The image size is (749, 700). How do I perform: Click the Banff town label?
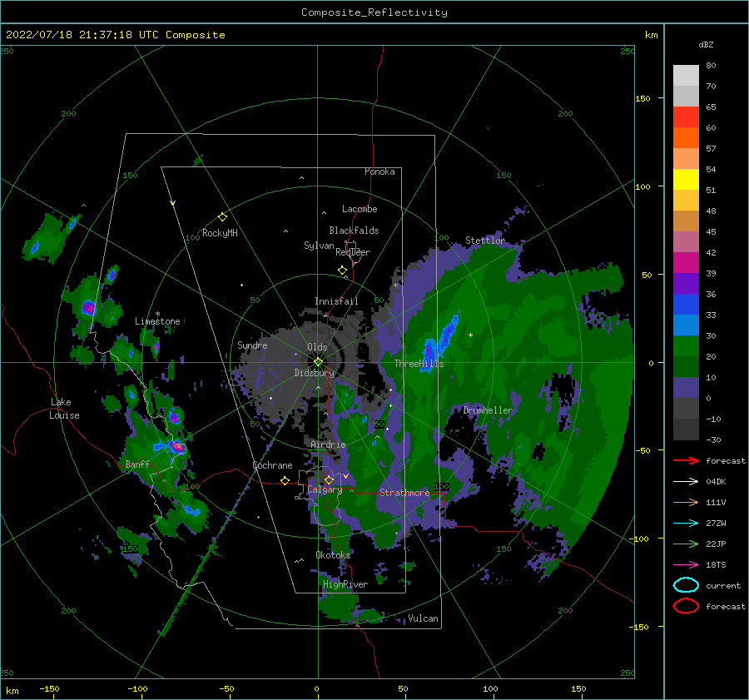[x=137, y=464]
